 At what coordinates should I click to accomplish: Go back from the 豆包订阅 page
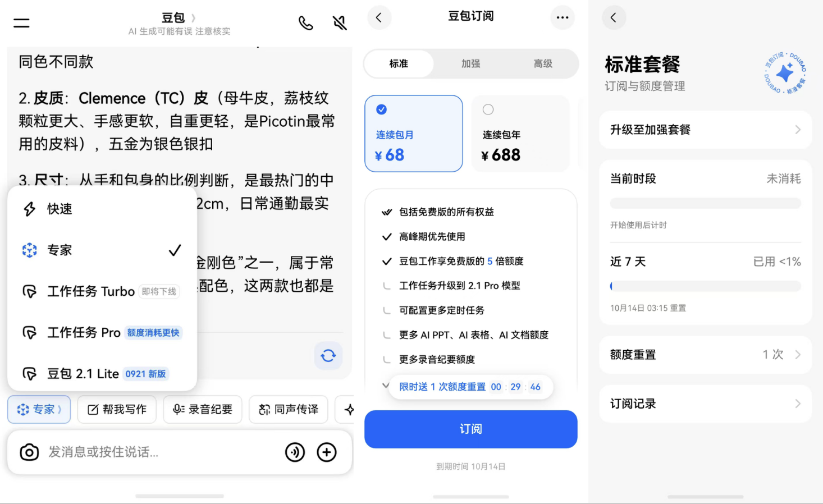379,17
